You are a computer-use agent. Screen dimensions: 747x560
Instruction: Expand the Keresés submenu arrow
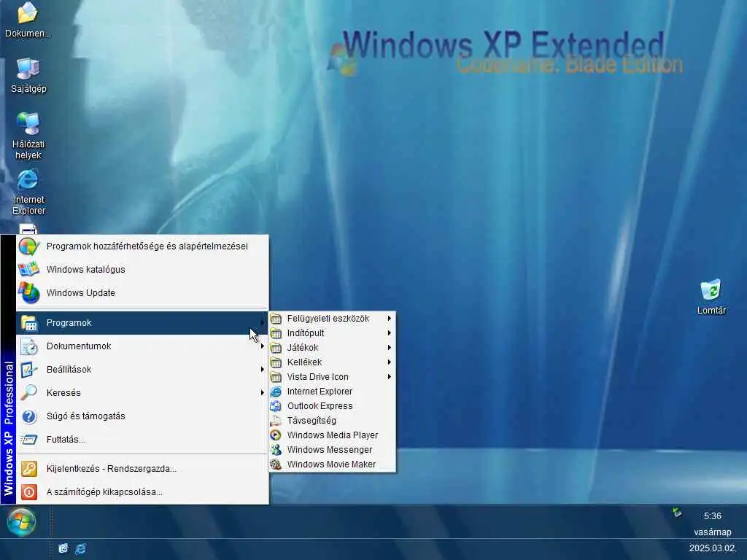262,392
